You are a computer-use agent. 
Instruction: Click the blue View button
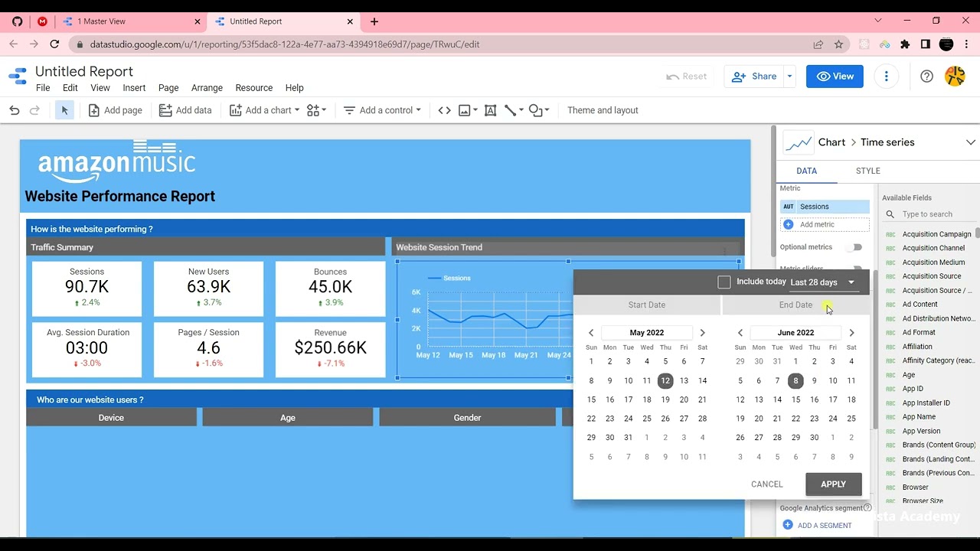835,77
